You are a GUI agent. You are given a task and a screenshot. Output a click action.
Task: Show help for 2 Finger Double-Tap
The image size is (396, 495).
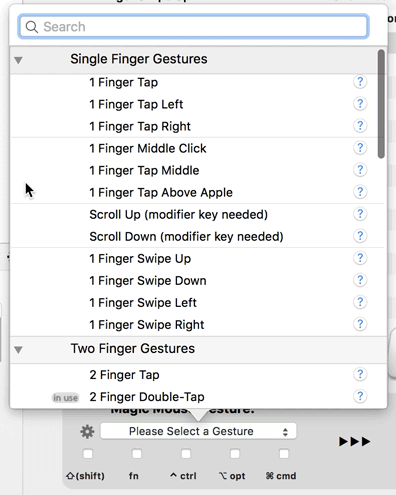pyautogui.click(x=360, y=396)
